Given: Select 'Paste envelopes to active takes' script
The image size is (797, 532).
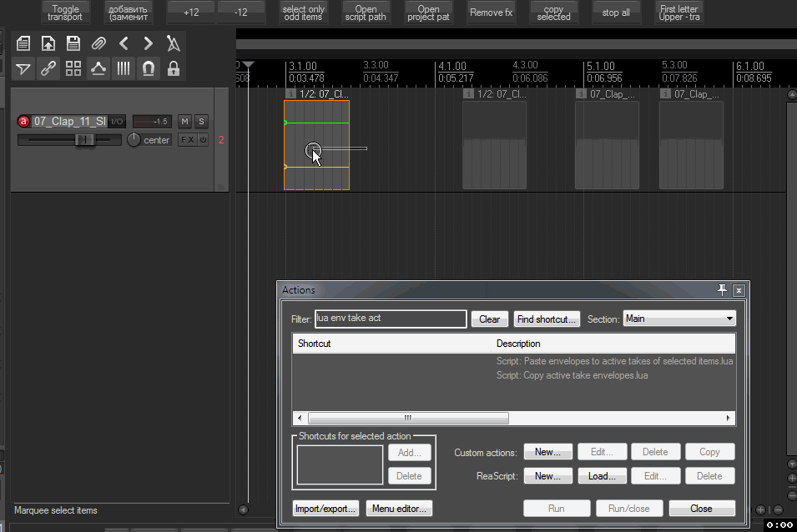Looking at the screenshot, I should pyautogui.click(x=614, y=362).
